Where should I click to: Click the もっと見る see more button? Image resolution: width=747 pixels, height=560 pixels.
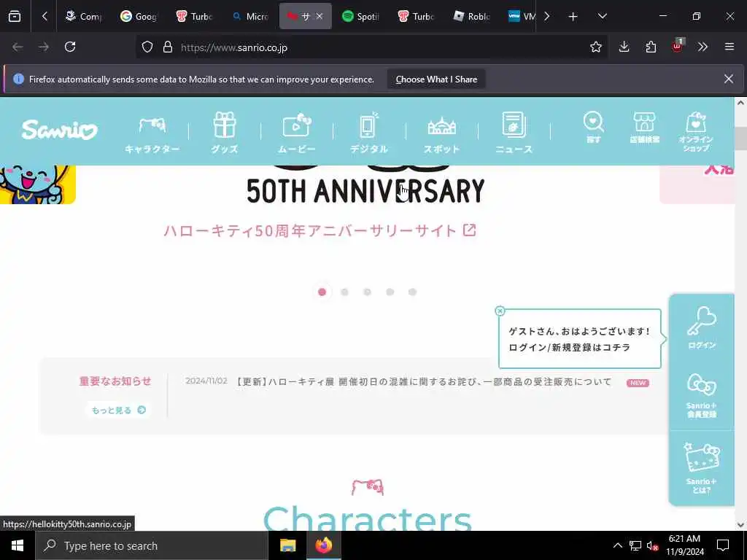(x=119, y=410)
